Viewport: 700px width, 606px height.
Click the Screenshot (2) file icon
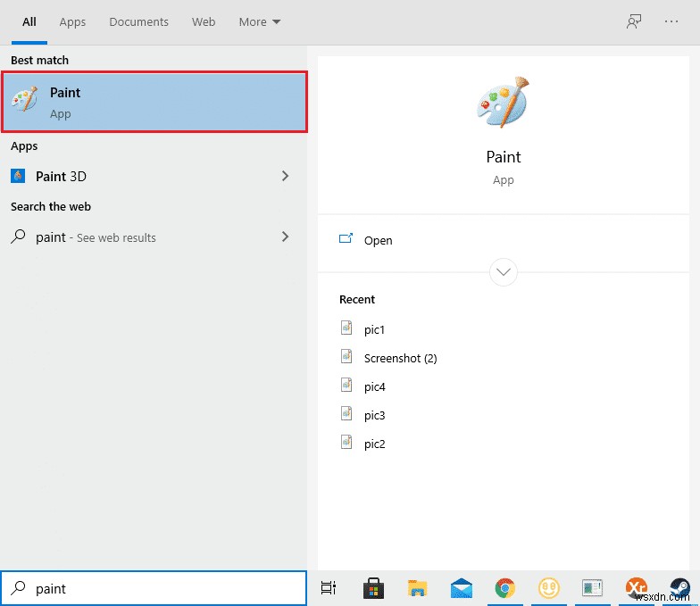coord(346,357)
